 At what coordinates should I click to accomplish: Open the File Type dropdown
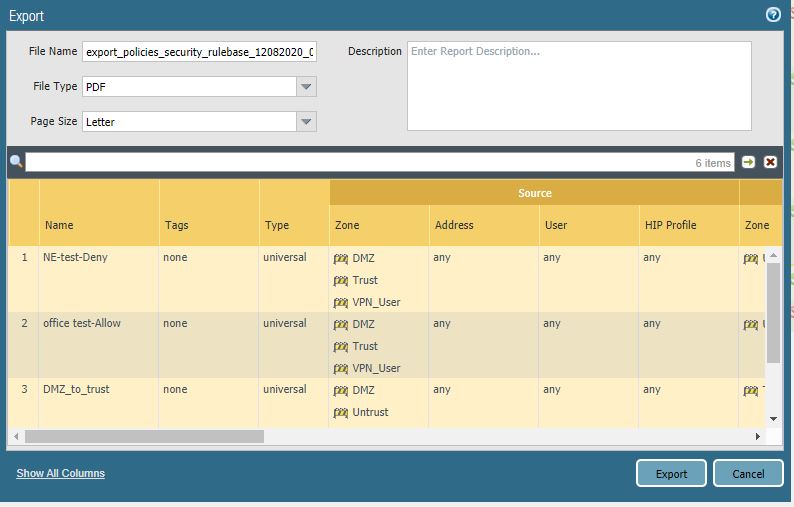click(306, 87)
